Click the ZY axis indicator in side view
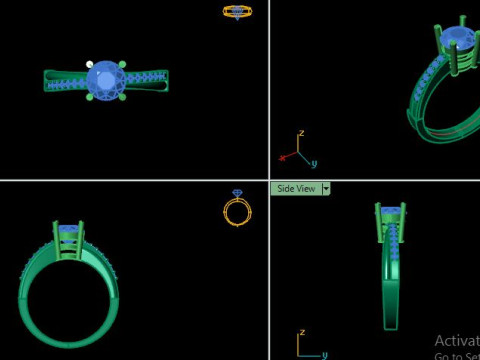The height and width of the screenshot is (360, 480). pos(312,344)
